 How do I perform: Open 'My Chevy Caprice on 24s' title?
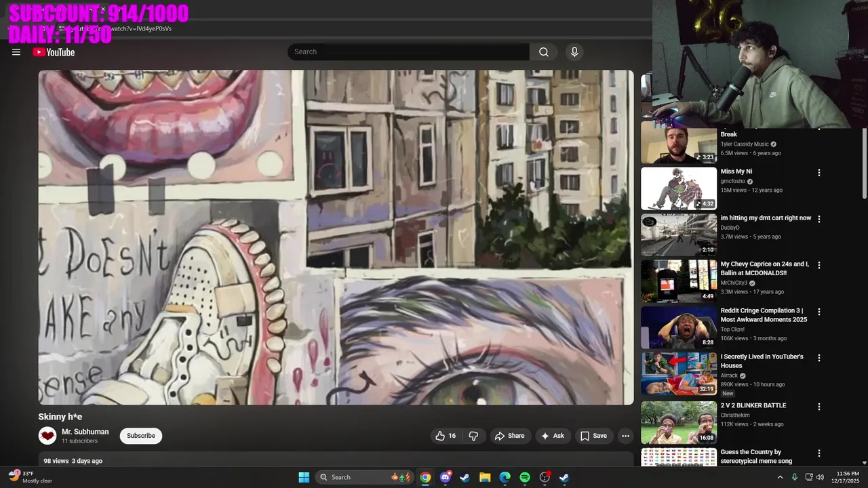(x=764, y=268)
